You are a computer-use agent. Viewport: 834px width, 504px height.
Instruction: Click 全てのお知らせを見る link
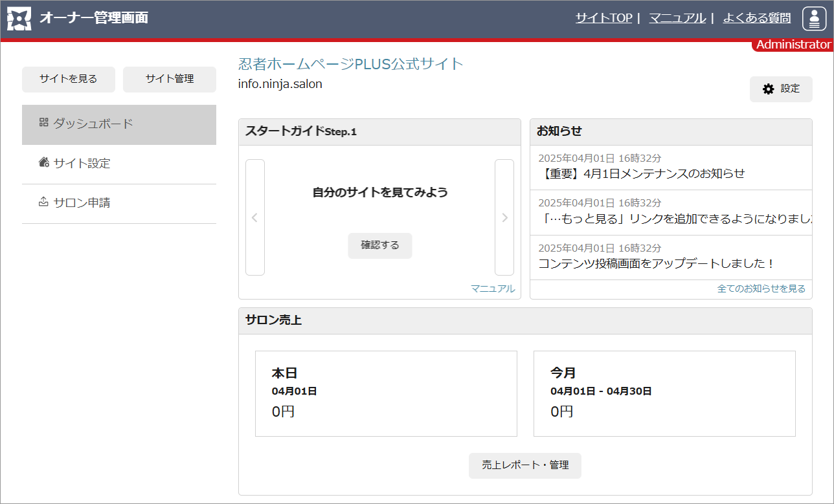tap(761, 289)
